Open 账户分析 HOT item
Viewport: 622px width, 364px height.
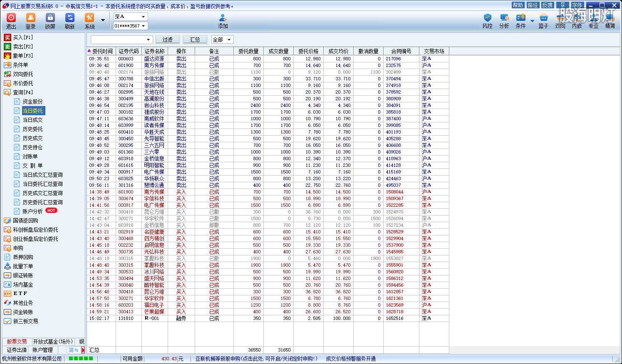[x=35, y=211]
